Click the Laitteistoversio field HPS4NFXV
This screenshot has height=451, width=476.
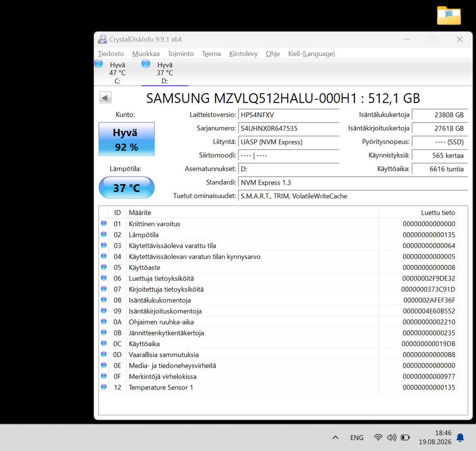(x=289, y=115)
